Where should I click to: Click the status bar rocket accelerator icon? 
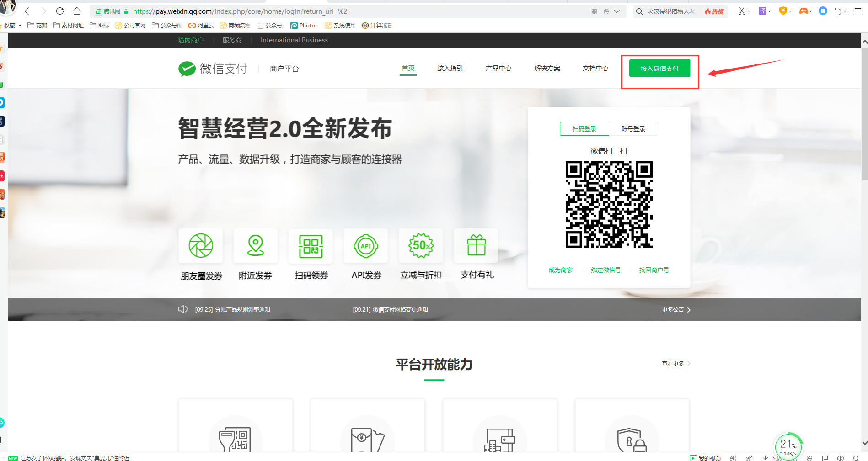tap(749, 458)
